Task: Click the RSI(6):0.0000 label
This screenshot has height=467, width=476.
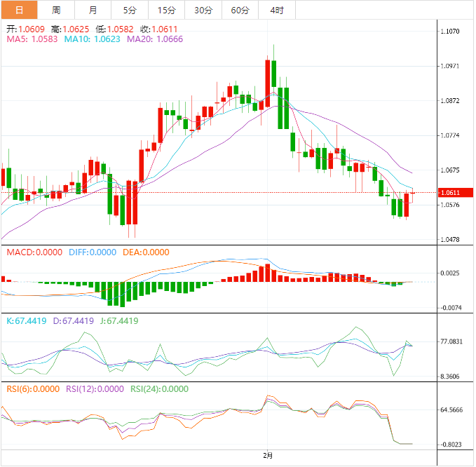Action: [33, 389]
